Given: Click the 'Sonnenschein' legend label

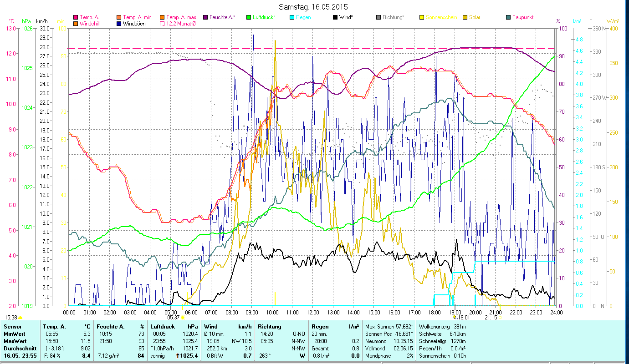Looking at the screenshot, I should click(x=440, y=17).
